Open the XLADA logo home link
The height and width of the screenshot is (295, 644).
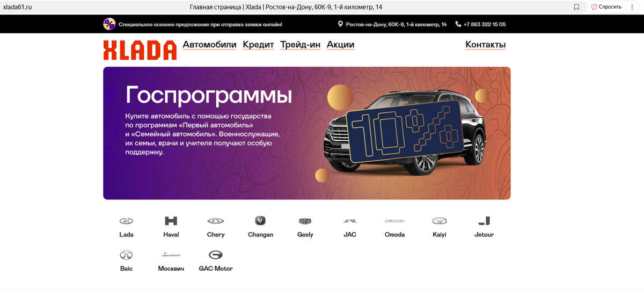click(x=140, y=49)
